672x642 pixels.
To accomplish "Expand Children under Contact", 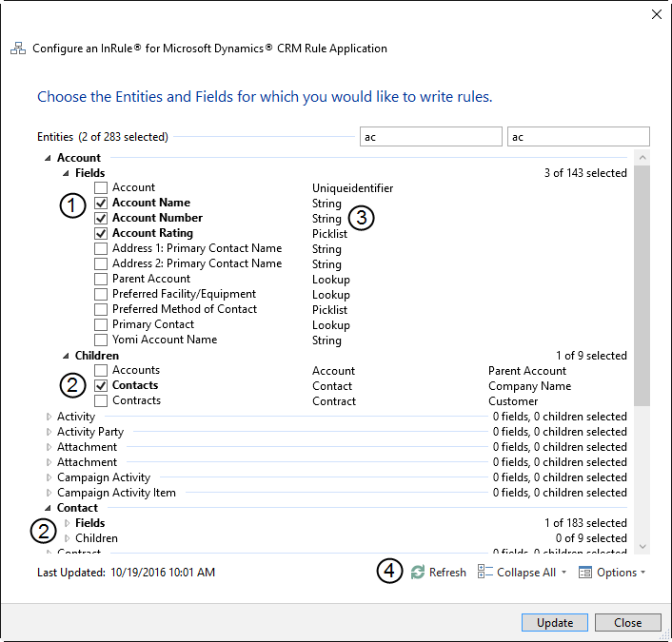I will pos(67,538).
